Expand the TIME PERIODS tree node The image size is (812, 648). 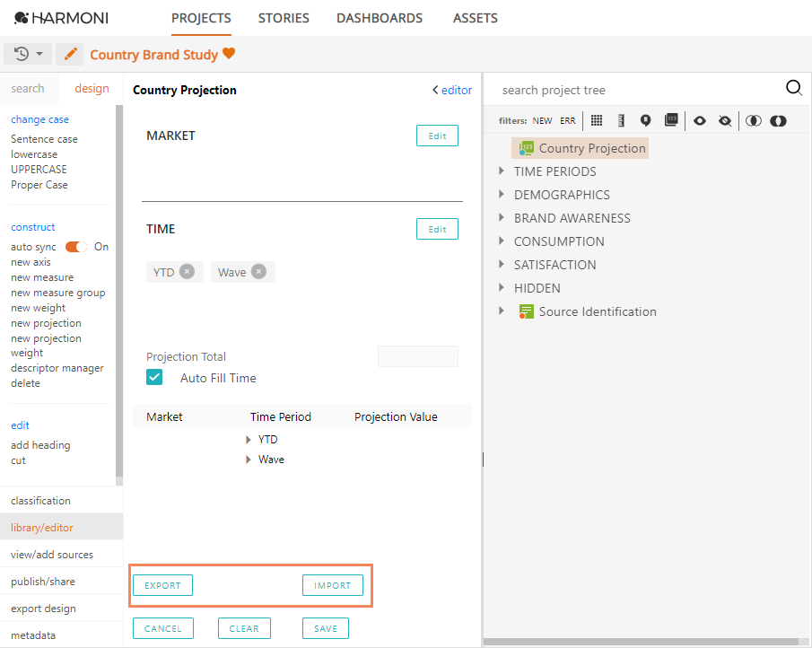coord(502,171)
